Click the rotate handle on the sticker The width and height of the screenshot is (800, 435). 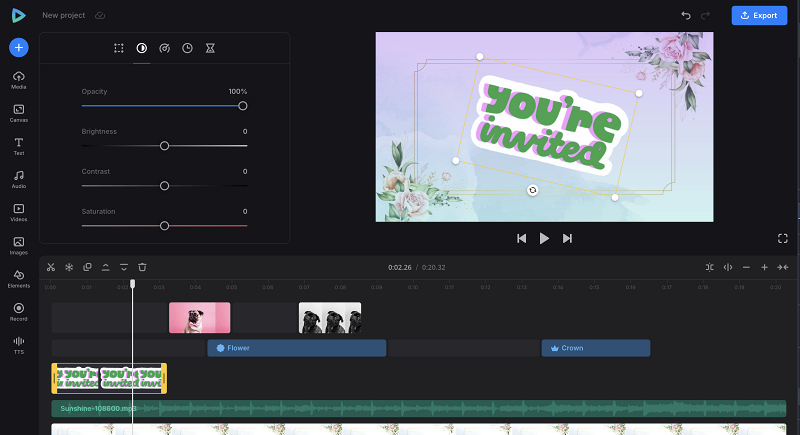[x=533, y=190]
